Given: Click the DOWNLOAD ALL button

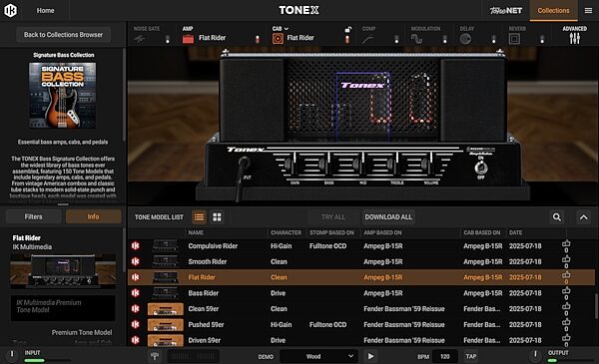Looking at the screenshot, I should pos(388,217).
